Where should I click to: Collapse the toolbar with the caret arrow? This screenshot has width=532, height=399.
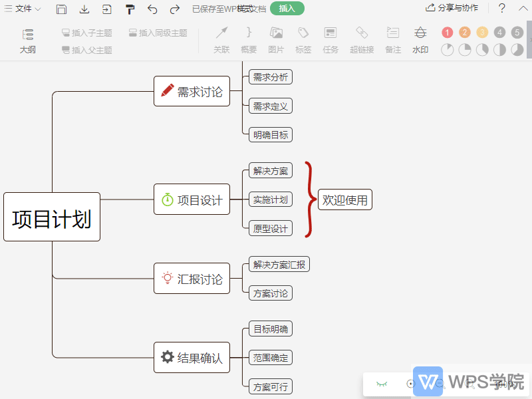(522, 8)
